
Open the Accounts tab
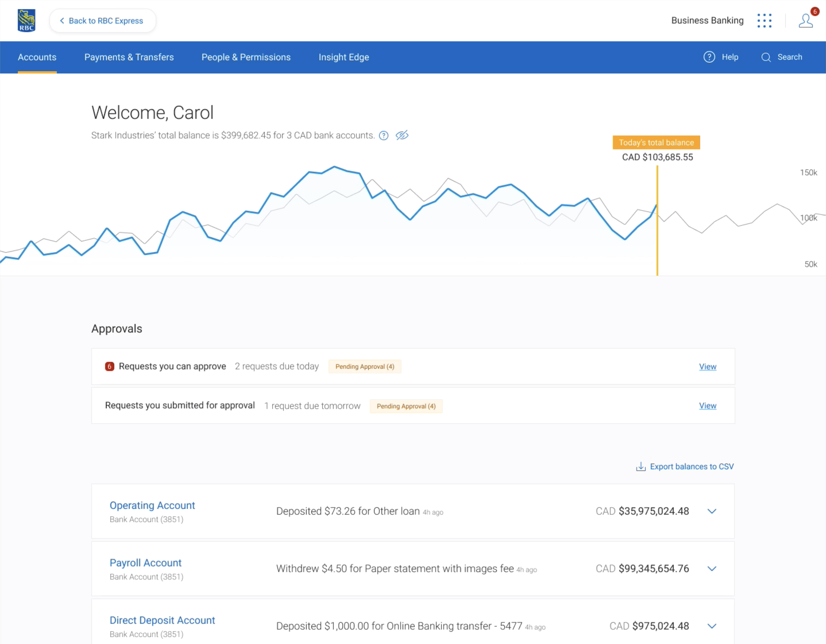click(x=37, y=57)
